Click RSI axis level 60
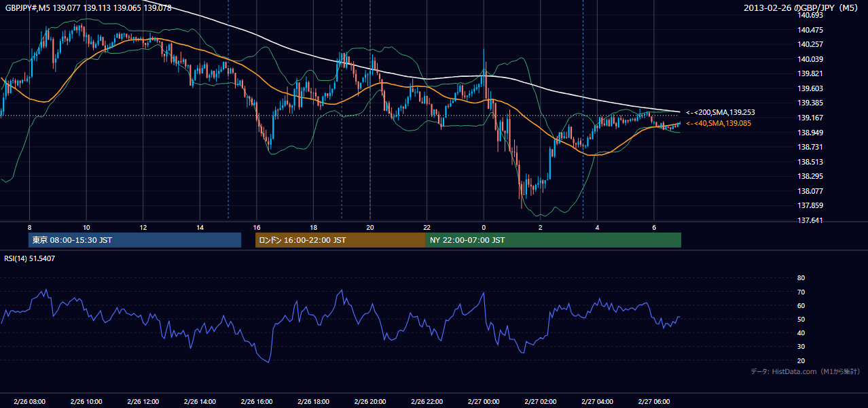Screen dimensions: 868x408 (x=801, y=305)
